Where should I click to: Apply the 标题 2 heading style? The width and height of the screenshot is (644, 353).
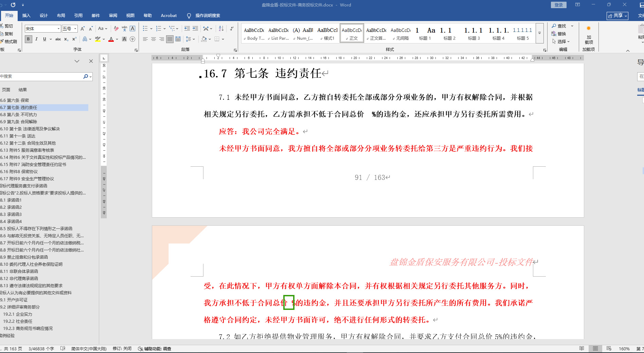(449, 33)
